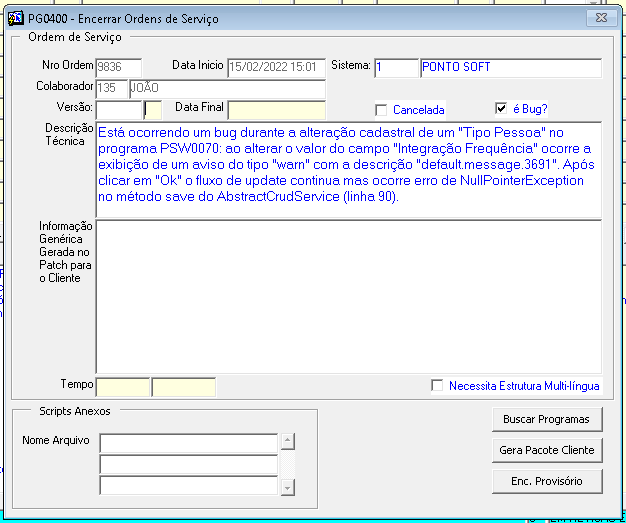Click the Enc. Provisório button
This screenshot has height=523, width=626.
(547, 481)
